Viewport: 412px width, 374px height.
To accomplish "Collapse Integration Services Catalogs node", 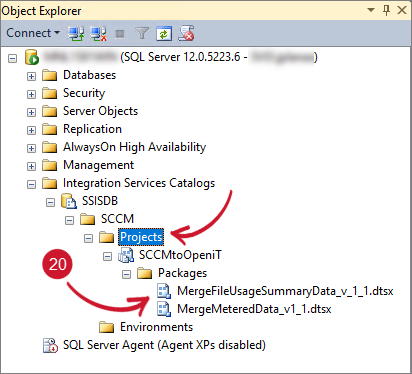I will (x=31, y=184).
